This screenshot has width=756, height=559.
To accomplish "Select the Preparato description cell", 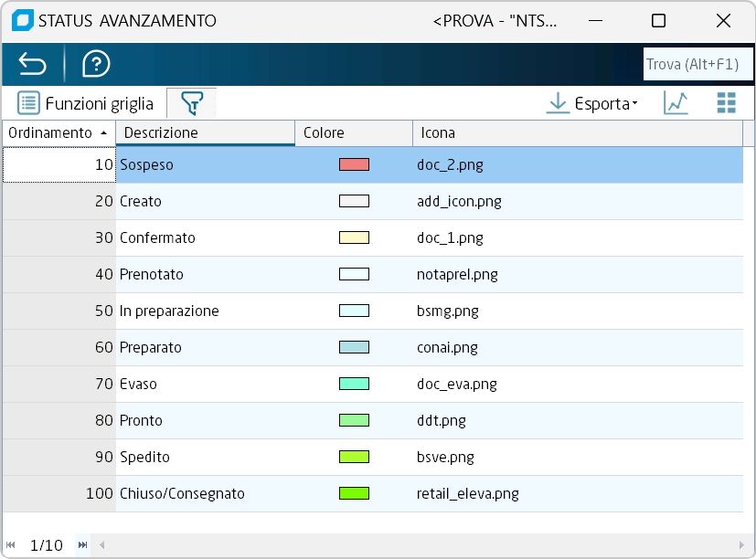I will [205, 347].
